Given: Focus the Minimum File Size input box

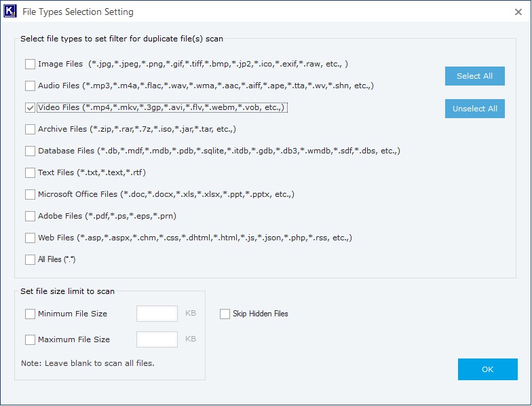Looking at the screenshot, I should (x=157, y=314).
